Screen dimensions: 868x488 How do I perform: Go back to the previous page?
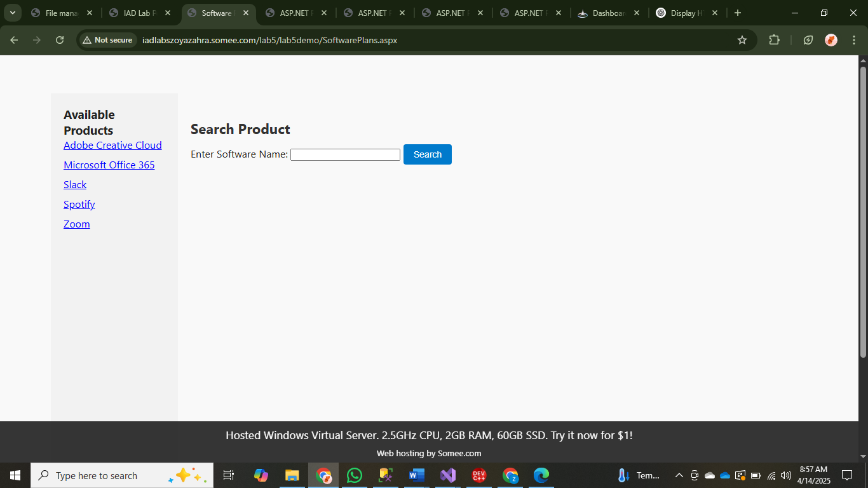point(14,40)
